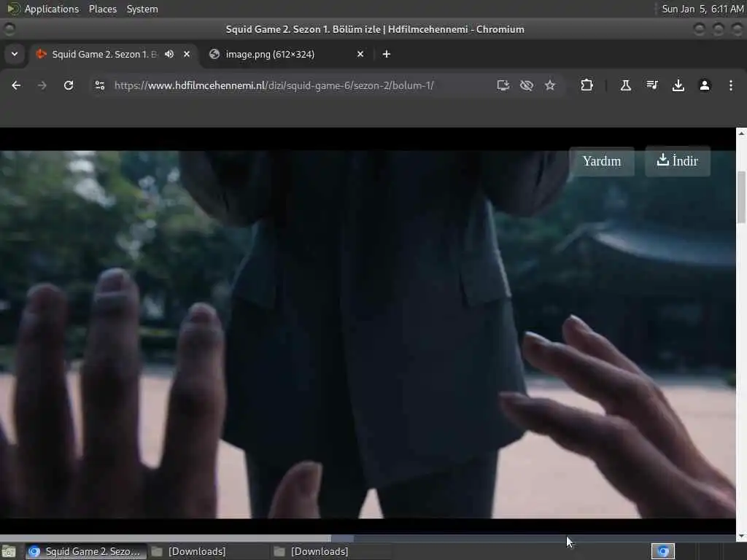Screen dimensions: 747x560
Task: Show desktop using bottom-left panel icon
Action: pos(9,551)
